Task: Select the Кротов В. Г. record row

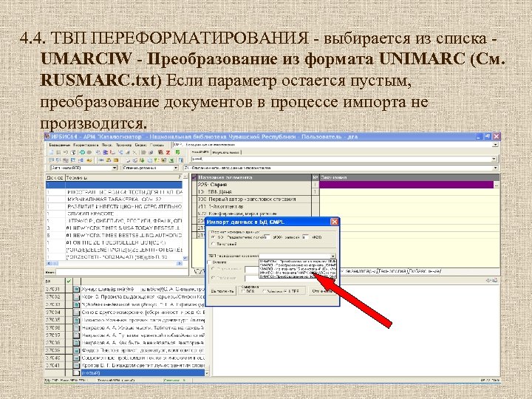Action: [x=125, y=366]
